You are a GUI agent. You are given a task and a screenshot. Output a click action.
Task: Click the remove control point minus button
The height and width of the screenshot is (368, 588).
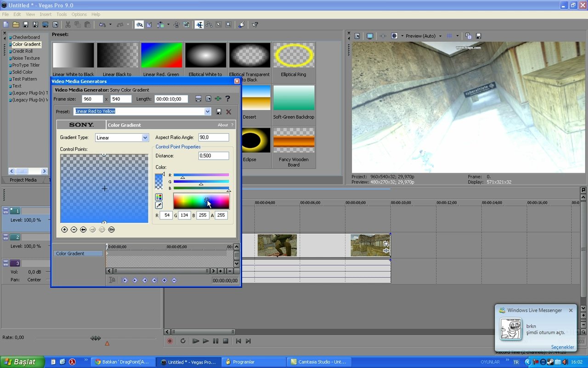(74, 230)
